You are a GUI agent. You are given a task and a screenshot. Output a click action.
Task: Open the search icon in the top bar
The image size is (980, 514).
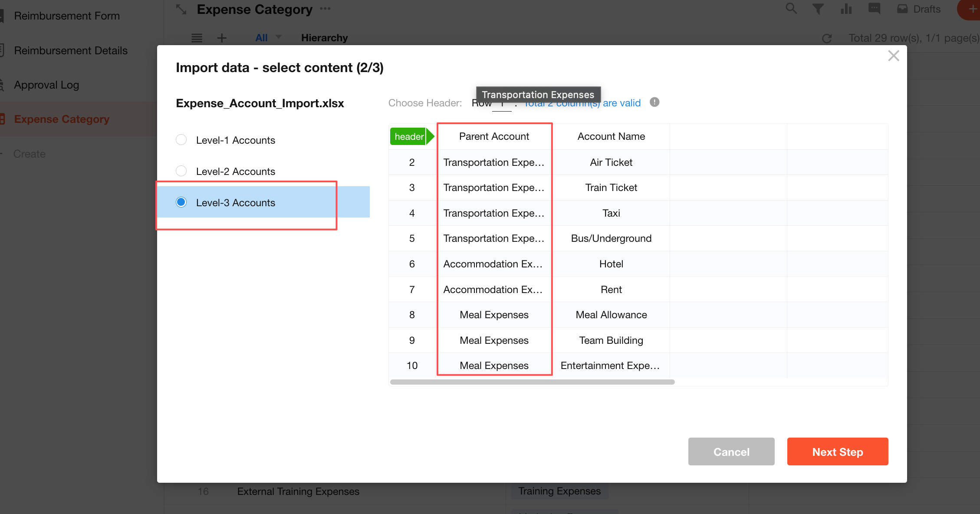791,8
